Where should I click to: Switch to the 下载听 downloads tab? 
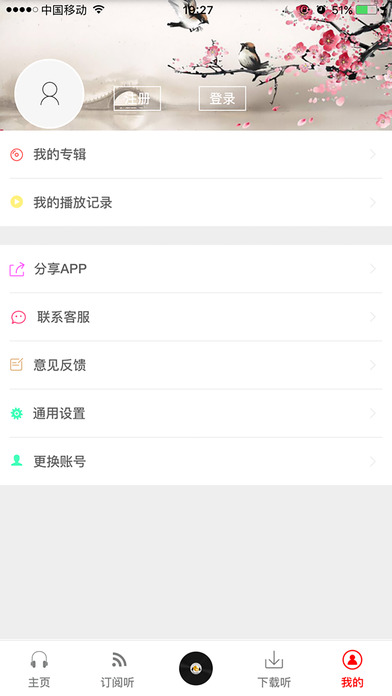[274, 669]
